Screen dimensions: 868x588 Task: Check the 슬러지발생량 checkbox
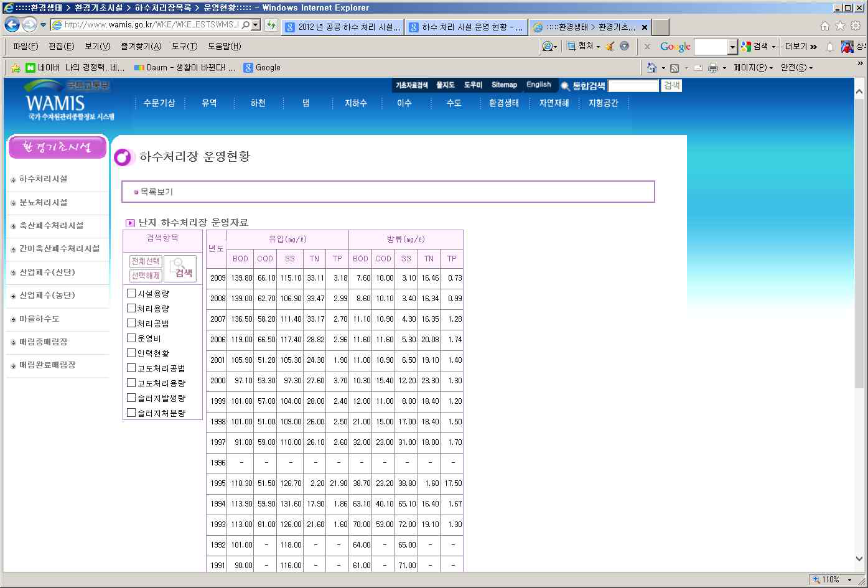click(131, 398)
